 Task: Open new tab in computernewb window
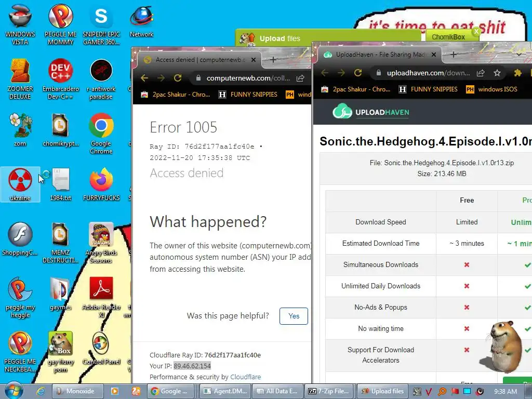[273, 60]
